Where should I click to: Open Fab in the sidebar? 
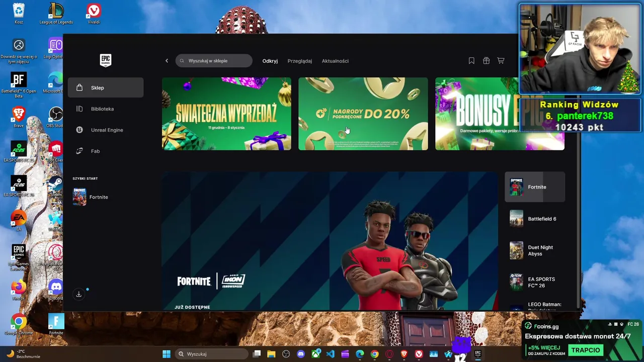(106, 151)
